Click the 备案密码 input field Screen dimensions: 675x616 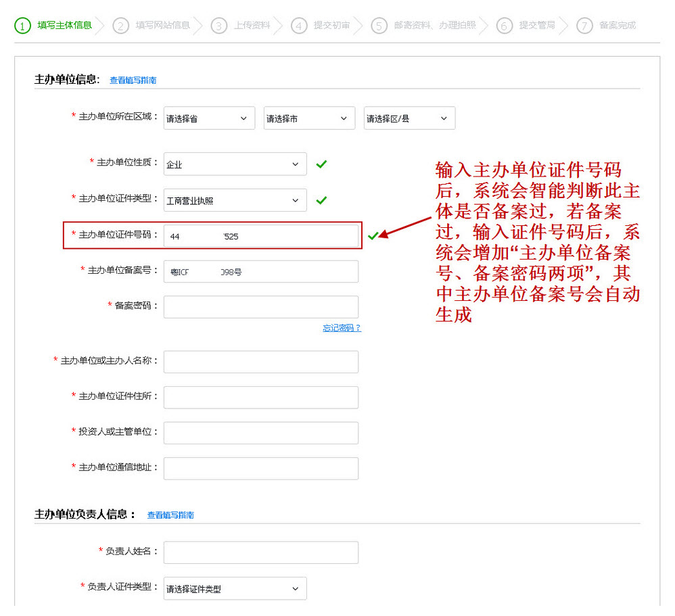(x=261, y=306)
